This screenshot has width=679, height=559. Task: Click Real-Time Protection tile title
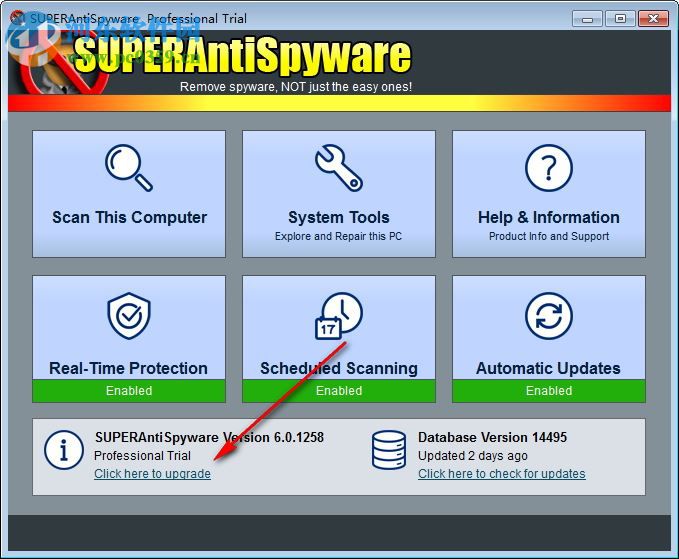click(129, 368)
